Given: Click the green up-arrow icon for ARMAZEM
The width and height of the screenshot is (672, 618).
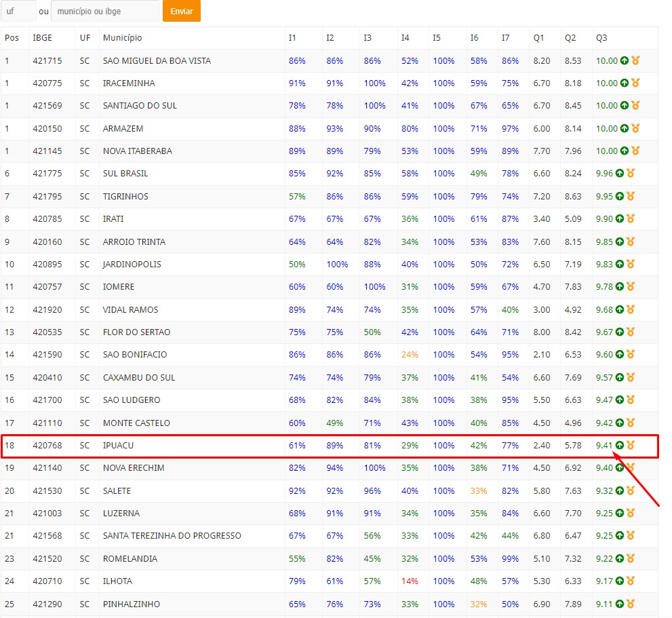Looking at the screenshot, I should pos(625,129).
